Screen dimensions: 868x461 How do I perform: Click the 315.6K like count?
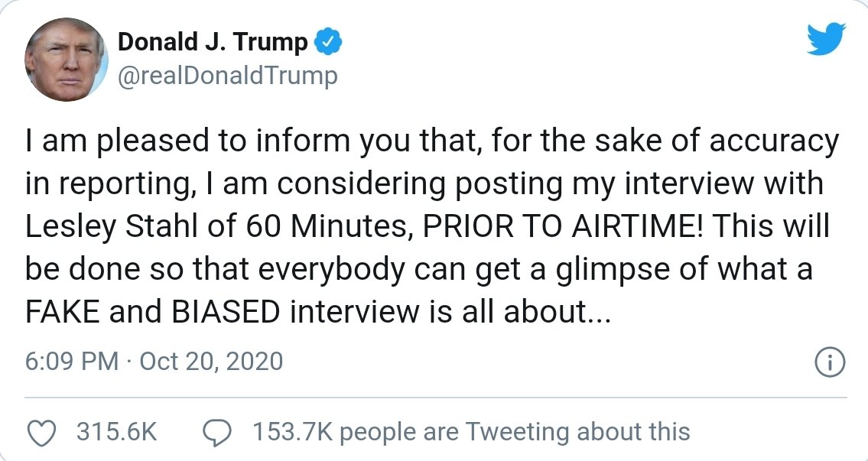point(116,432)
